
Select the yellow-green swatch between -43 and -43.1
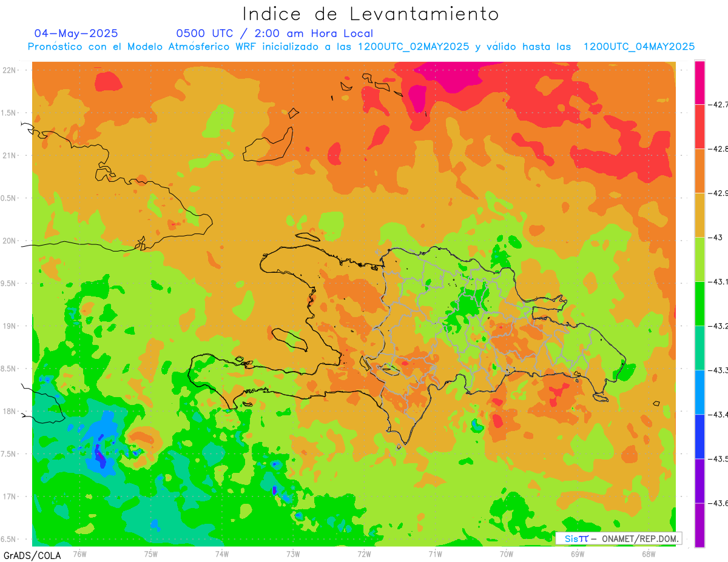699,259
